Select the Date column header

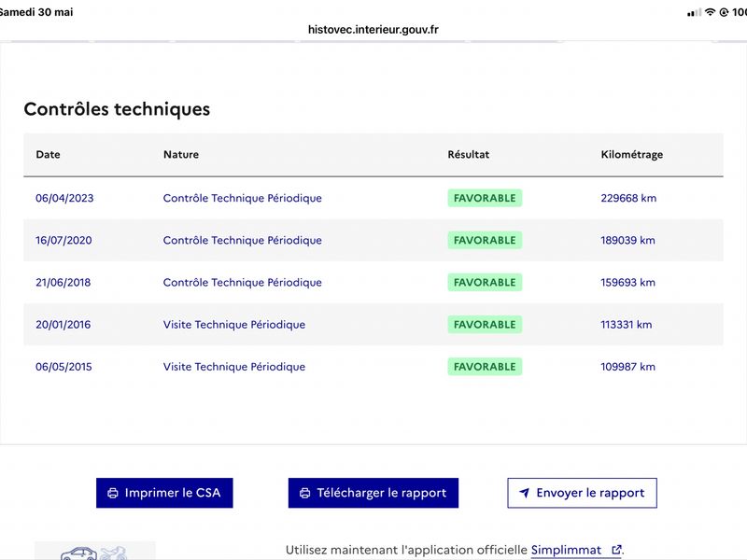tap(49, 154)
